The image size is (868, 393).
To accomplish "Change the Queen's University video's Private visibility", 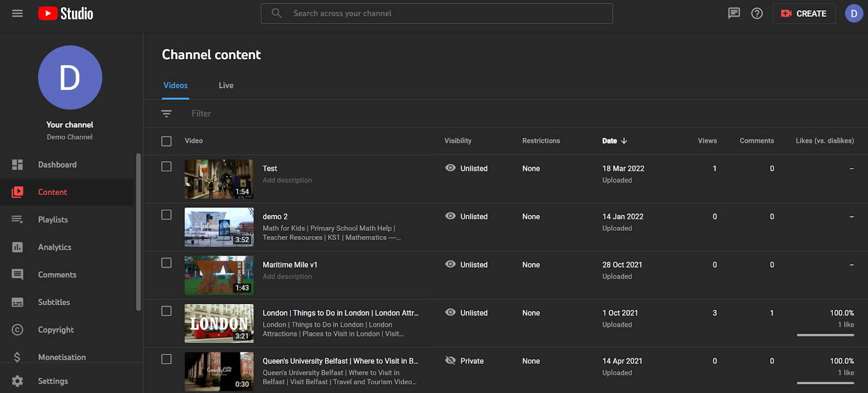I will coord(464,361).
